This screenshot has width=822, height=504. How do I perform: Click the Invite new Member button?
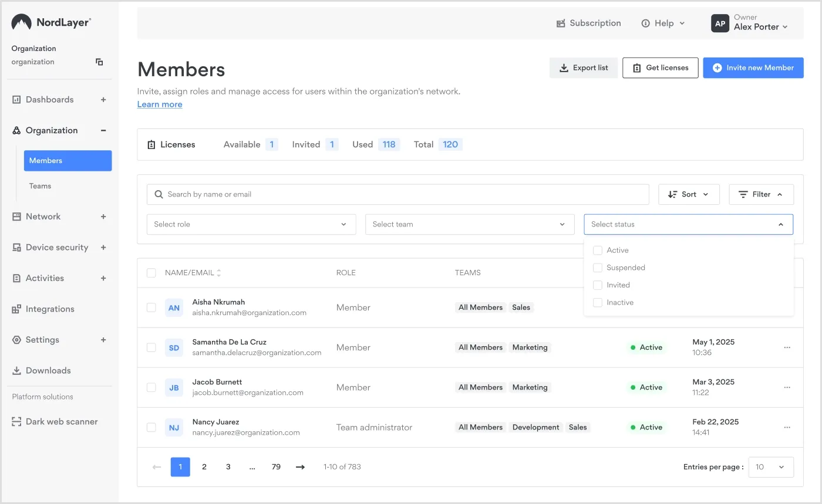click(753, 67)
